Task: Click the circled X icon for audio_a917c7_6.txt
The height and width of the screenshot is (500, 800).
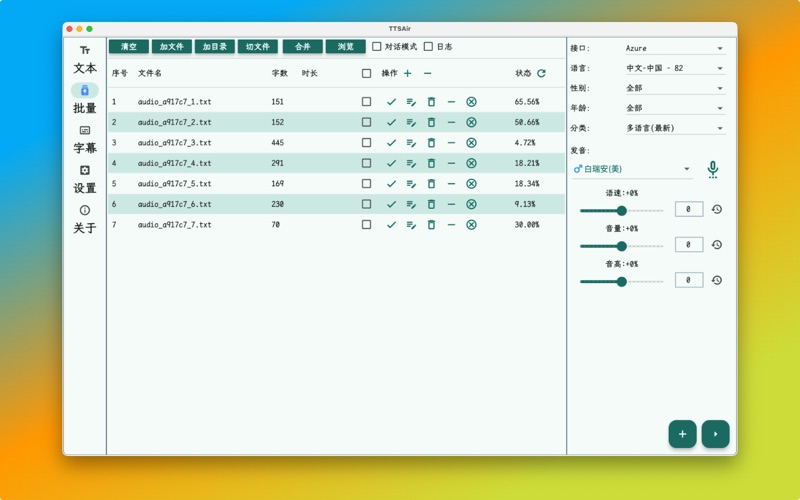Action: [471, 204]
